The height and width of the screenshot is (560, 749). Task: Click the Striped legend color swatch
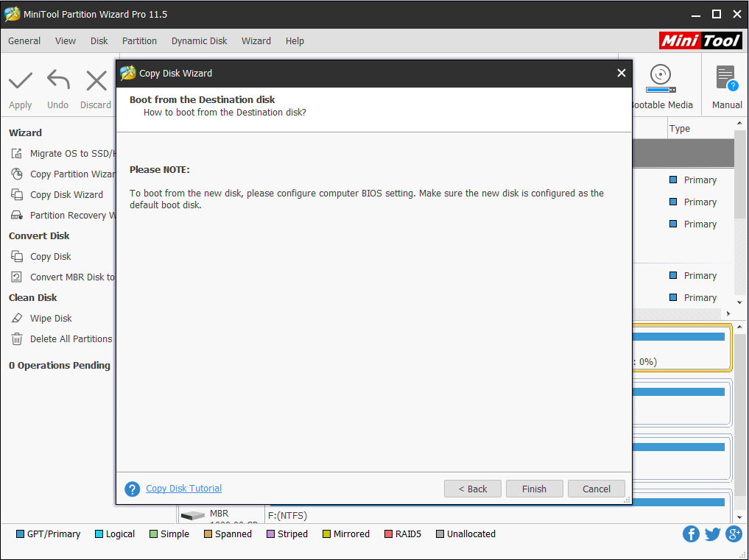pyautogui.click(x=270, y=534)
